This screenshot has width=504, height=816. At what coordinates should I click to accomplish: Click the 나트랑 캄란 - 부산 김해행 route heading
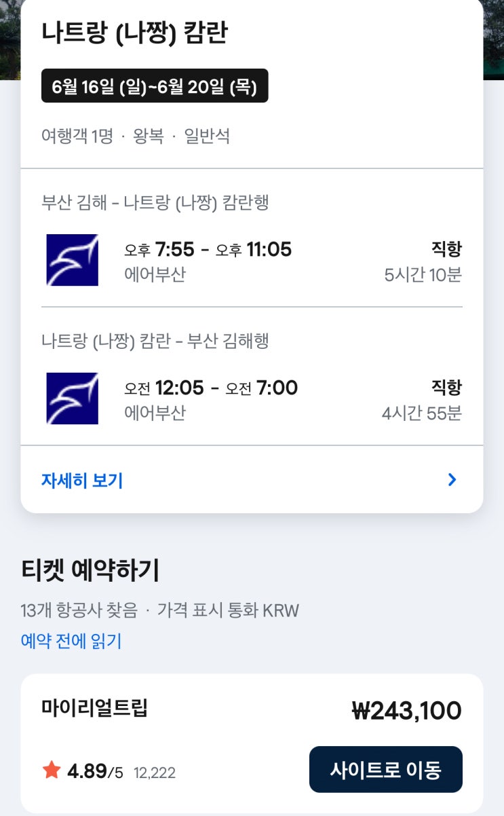click(155, 341)
